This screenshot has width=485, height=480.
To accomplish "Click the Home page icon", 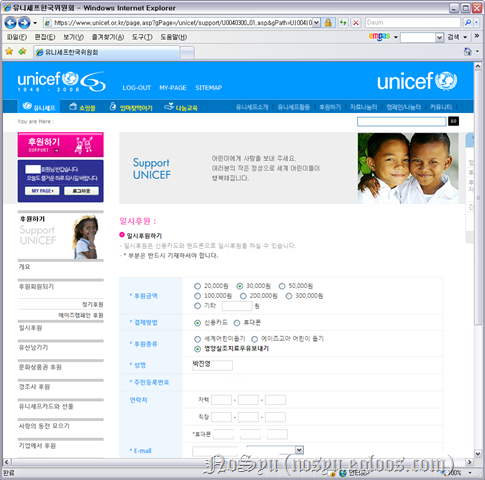I will click(x=468, y=51).
